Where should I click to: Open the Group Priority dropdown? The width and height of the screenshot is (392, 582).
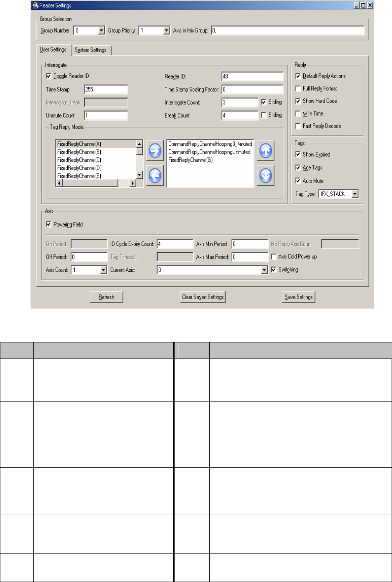[166, 31]
